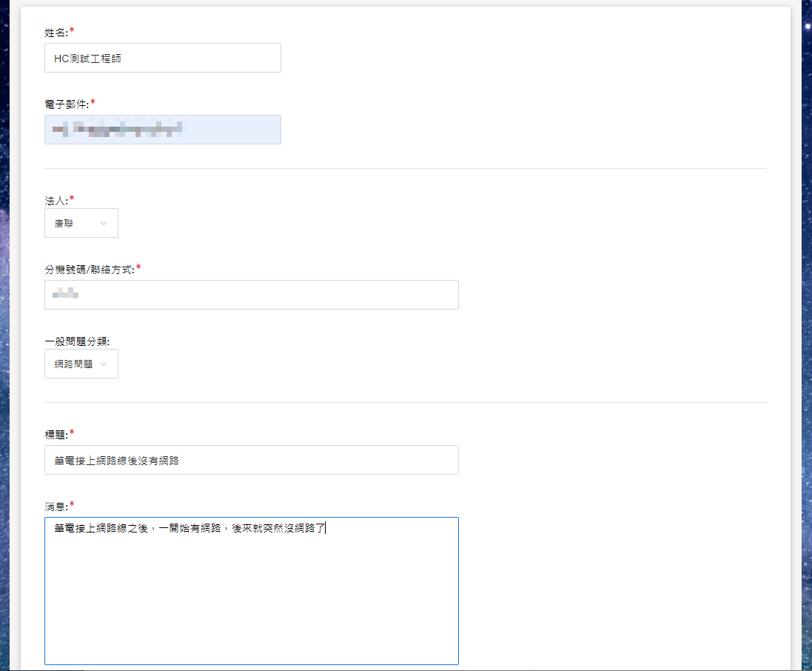This screenshot has height=671, width=812.
Task: Click the chevron arrow beside 康聯
Action: click(103, 223)
